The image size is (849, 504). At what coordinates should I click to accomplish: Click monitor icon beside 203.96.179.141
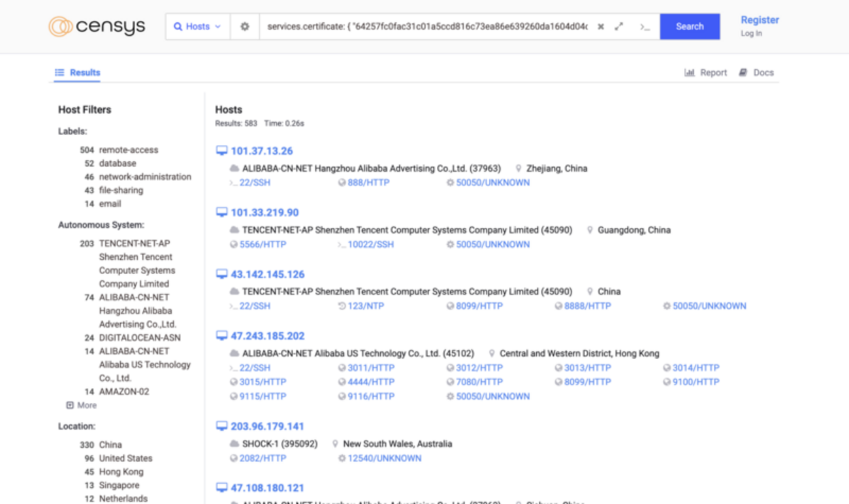pyautogui.click(x=221, y=426)
